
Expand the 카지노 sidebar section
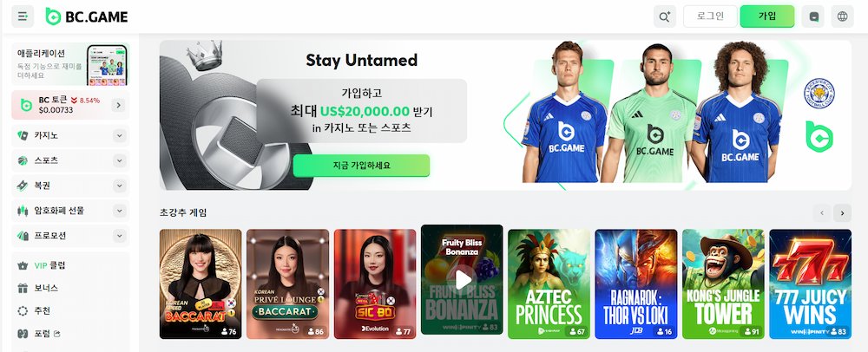(120, 135)
